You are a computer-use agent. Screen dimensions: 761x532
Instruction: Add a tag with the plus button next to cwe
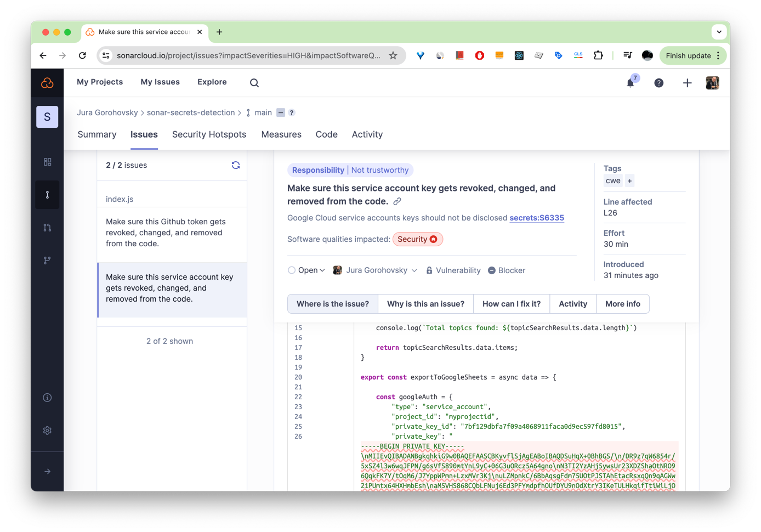(x=629, y=180)
